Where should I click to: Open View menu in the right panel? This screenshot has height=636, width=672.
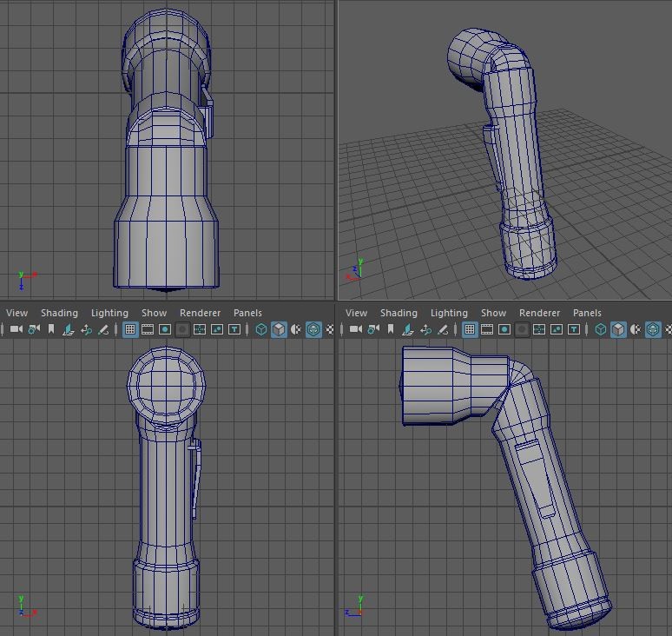tap(356, 313)
